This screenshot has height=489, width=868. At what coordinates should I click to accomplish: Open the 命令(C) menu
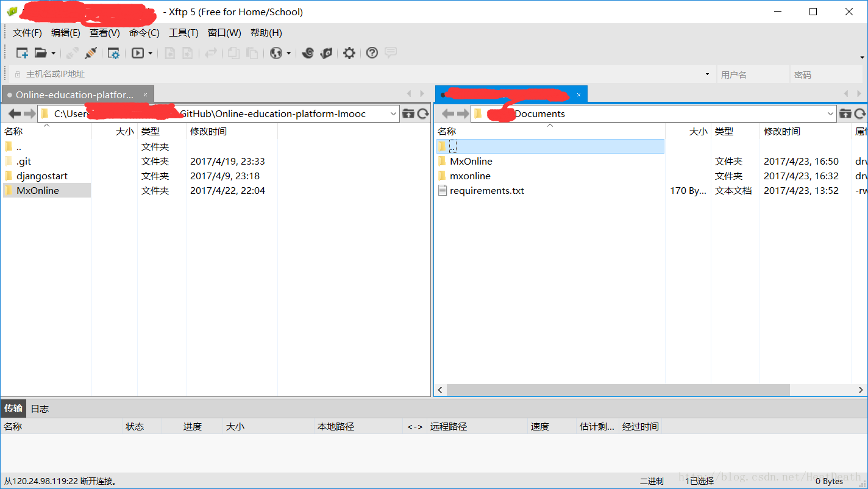click(x=144, y=33)
